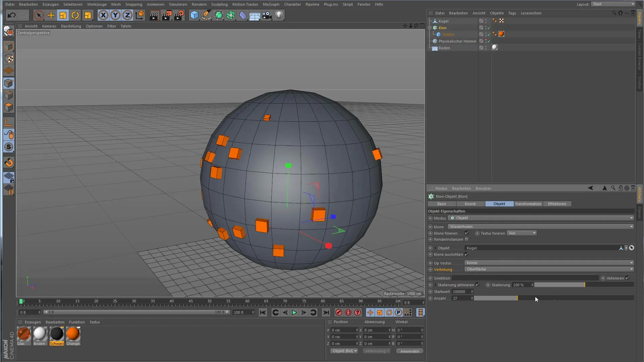Image resolution: width=644 pixels, height=362 pixels.
Task: Toggle the Klone fixieren checkbox
Action: pyautogui.click(x=467, y=233)
